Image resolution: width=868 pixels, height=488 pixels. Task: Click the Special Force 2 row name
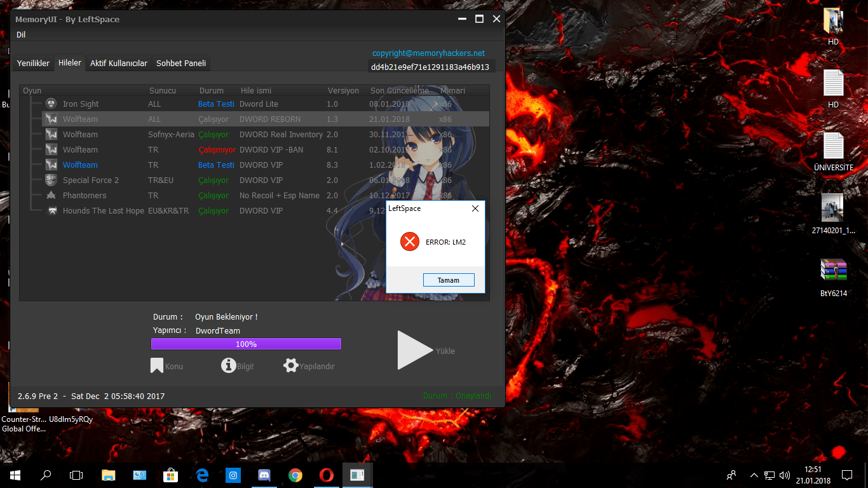coord(91,180)
